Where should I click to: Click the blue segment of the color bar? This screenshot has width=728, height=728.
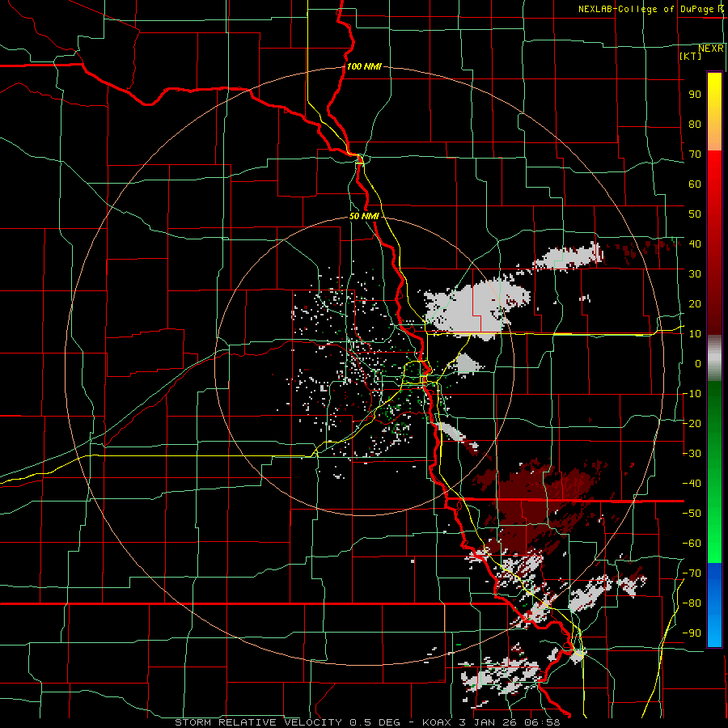click(x=714, y=604)
